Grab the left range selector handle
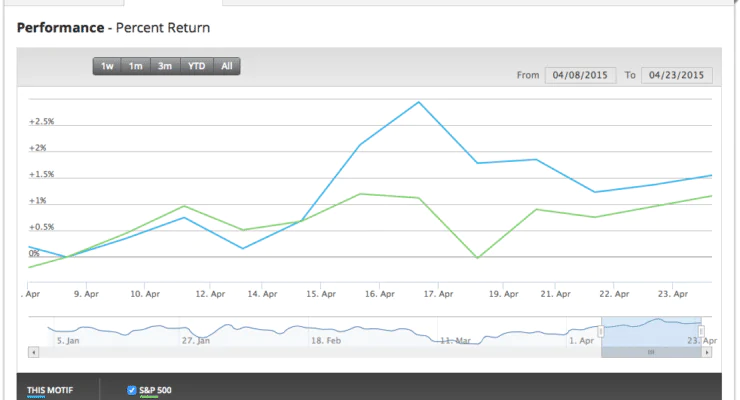Viewport: 740px width, 400px height. pos(601,331)
